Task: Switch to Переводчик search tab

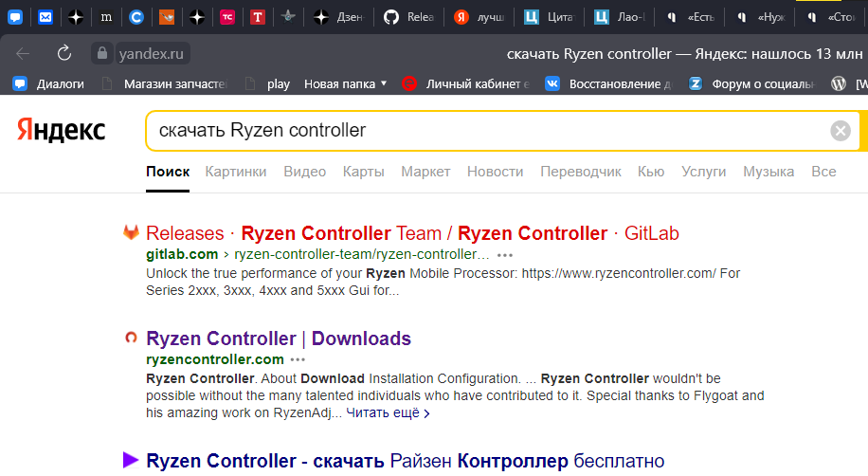Action: click(581, 172)
